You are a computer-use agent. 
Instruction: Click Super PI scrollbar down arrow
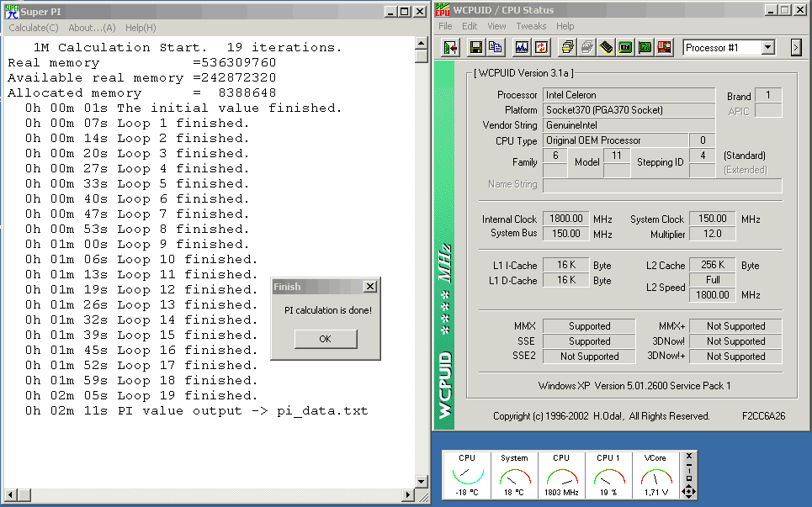pos(422,481)
